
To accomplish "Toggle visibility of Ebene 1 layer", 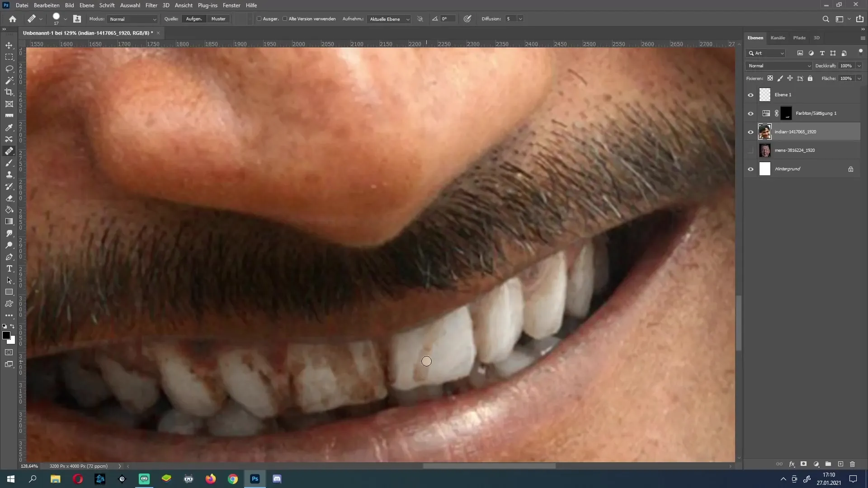I will pos(750,95).
